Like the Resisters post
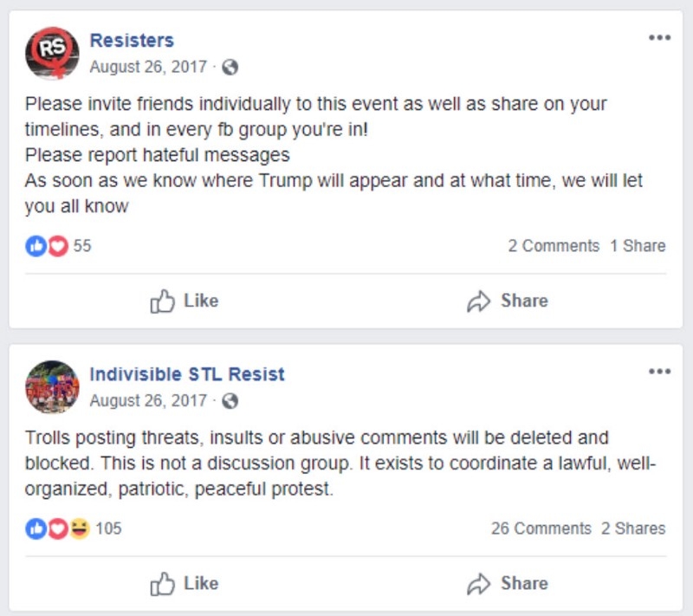693x616 pixels. click(x=185, y=301)
